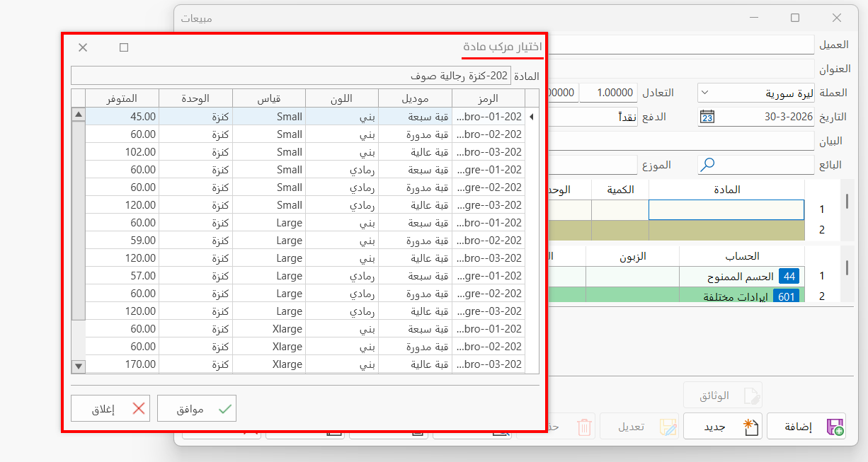Close the مبيعات window
The height and width of the screenshot is (462, 868).
(837, 18)
